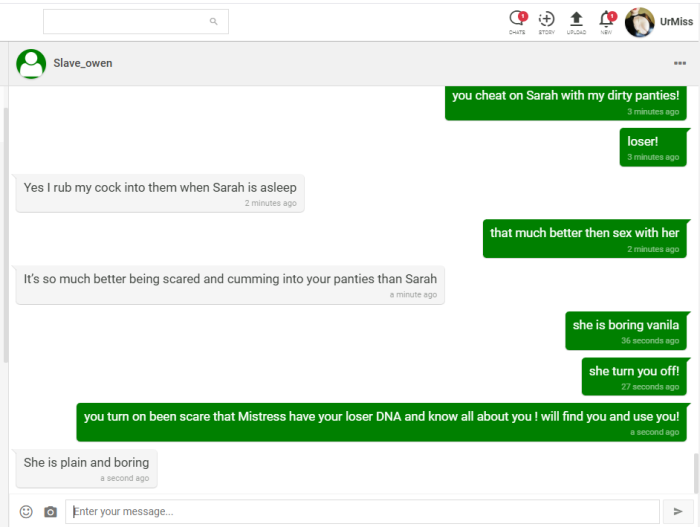Click the camera attachment icon

(x=50, y=511)
